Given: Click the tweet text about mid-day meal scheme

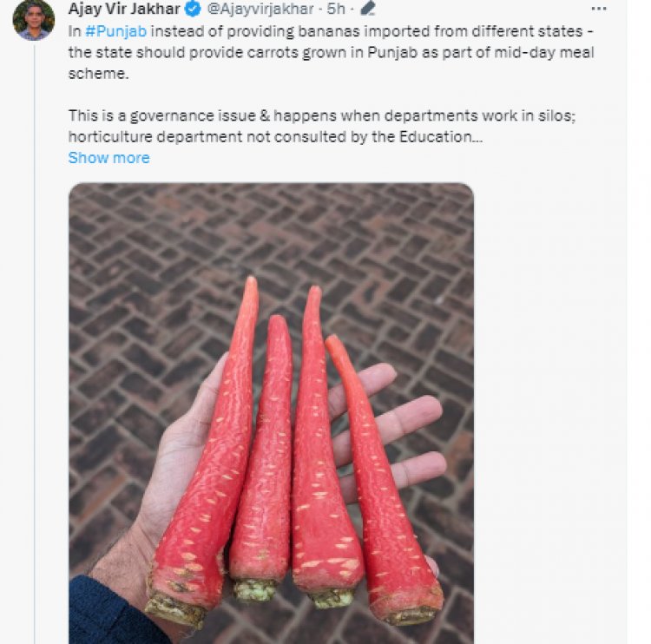Looking at the screenshot, I should 331,52.
